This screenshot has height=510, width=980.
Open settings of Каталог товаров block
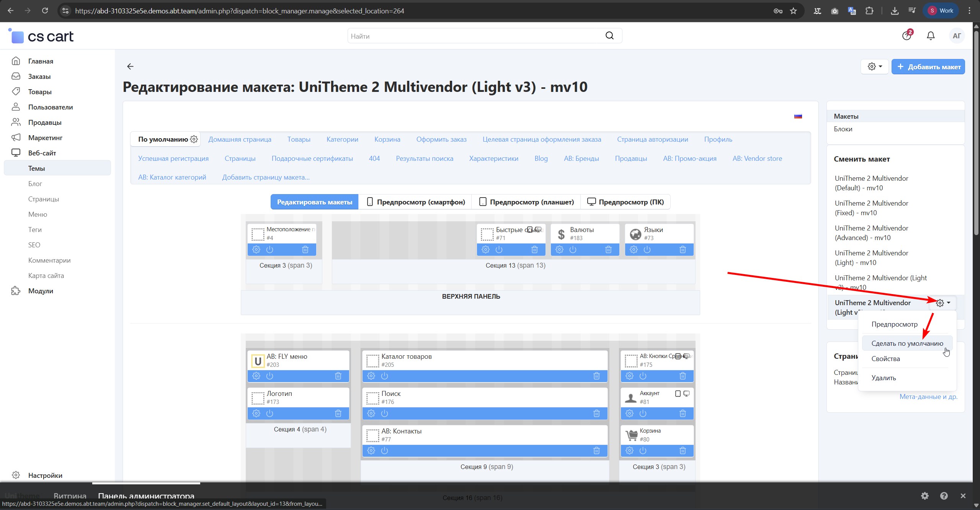(x=371, y=376)
